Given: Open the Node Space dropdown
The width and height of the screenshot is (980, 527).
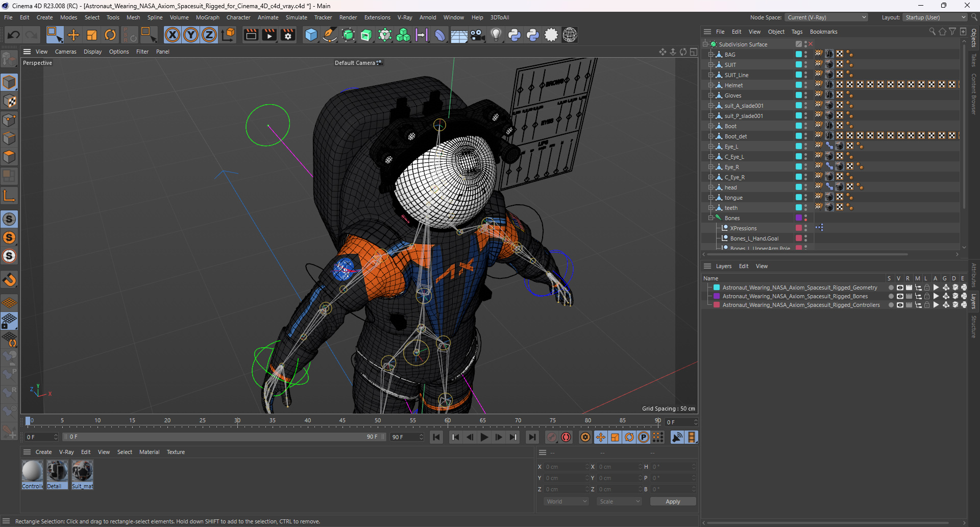Looking at the screenshot, I should coord(826,17).
